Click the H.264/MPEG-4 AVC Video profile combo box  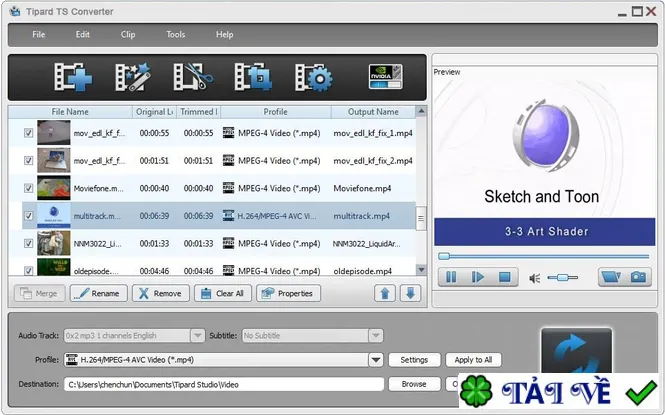(224, 360)
